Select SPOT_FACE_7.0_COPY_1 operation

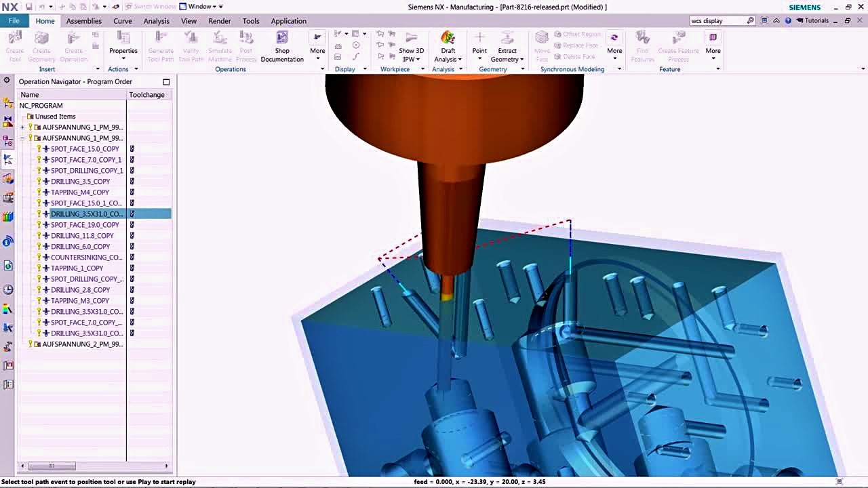86,160
